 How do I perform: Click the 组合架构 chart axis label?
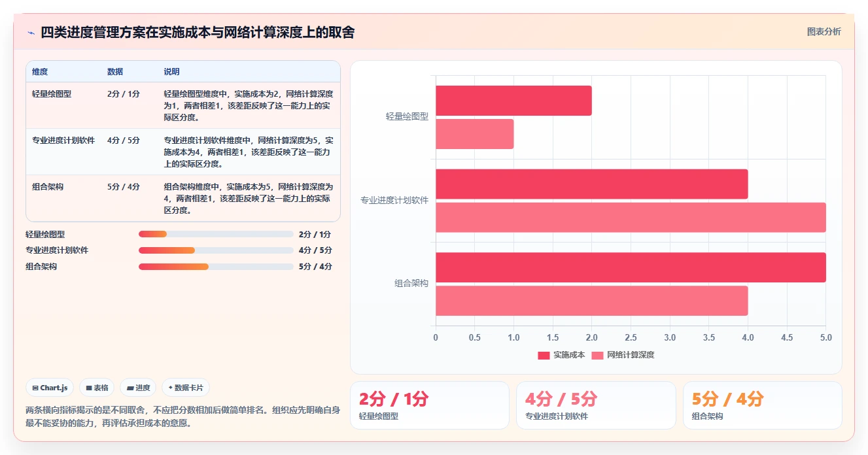411,284
